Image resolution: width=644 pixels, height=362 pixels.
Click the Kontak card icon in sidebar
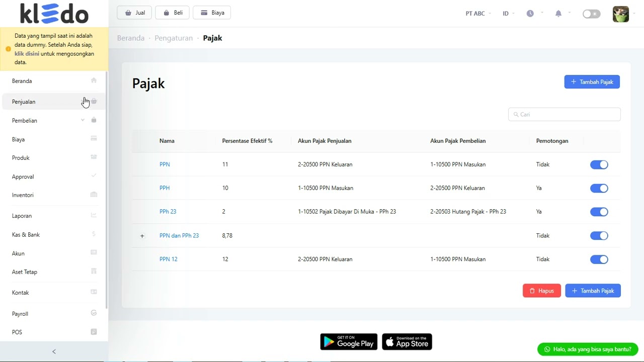[94, 292]
